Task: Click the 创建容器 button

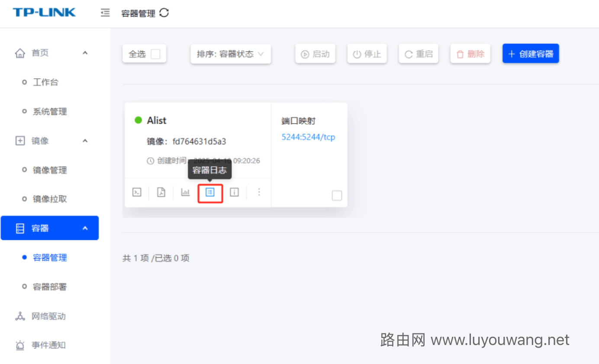Action: (531, 54)
